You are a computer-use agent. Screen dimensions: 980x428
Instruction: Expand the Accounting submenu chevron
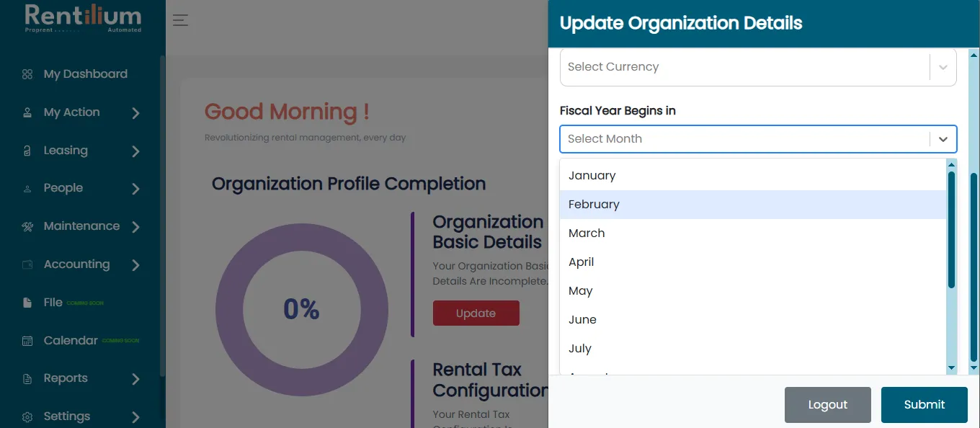(135, 265)
